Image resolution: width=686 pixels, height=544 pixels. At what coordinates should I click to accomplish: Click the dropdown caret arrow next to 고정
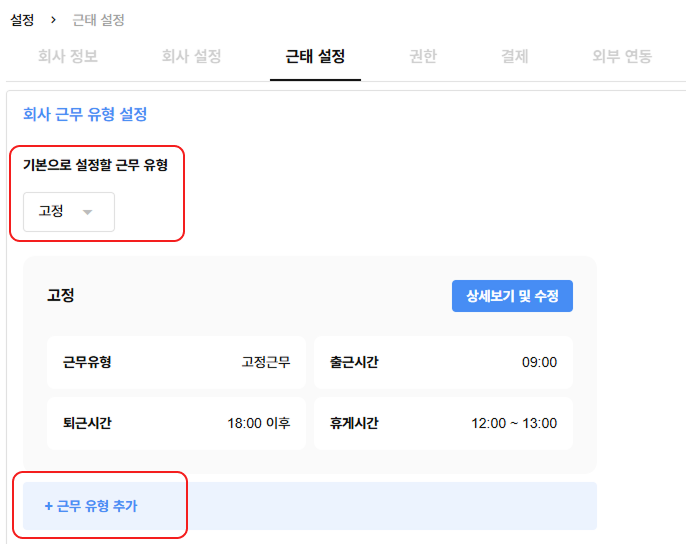(88, 212)
